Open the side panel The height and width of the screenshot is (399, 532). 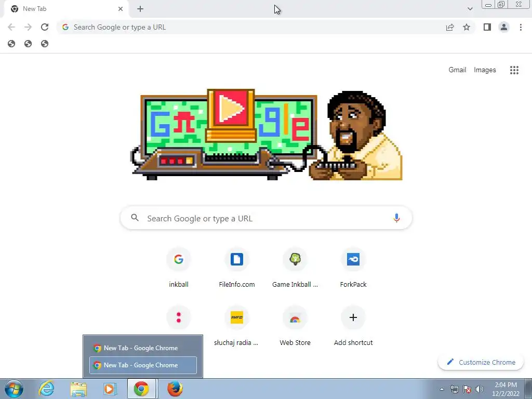pos(487,27)
